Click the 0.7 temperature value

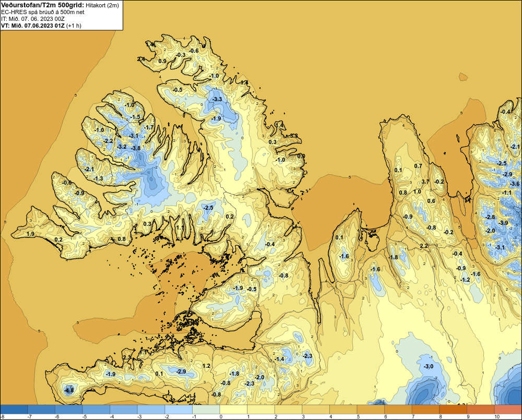pyautogui.click(x=418, y=166)
